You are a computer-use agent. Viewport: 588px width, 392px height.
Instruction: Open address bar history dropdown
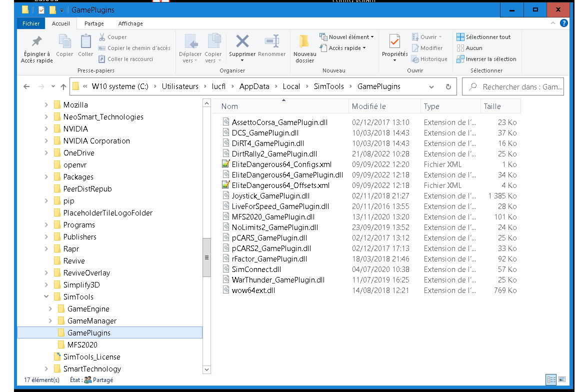click(x=431, y=86)
